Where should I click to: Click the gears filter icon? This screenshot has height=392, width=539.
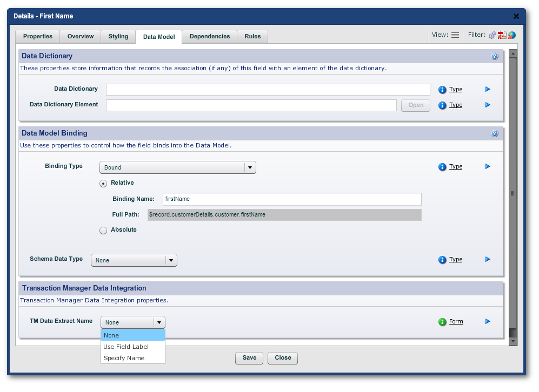click(x=493, y=35)
